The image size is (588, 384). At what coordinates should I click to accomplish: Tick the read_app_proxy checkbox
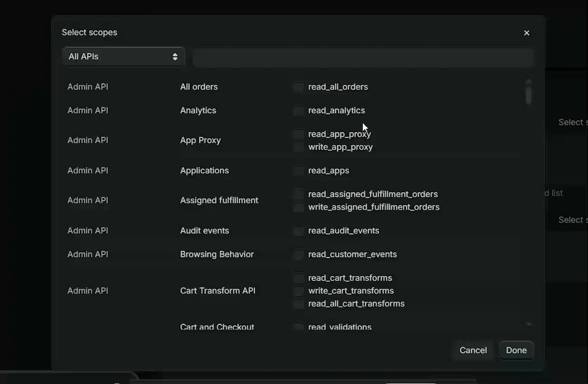pos(299,134)
